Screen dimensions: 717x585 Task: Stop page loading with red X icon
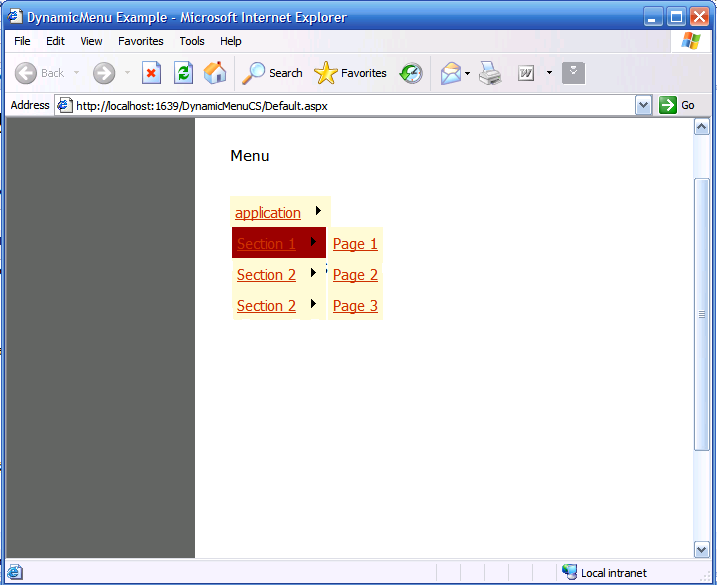pos(151,73)
